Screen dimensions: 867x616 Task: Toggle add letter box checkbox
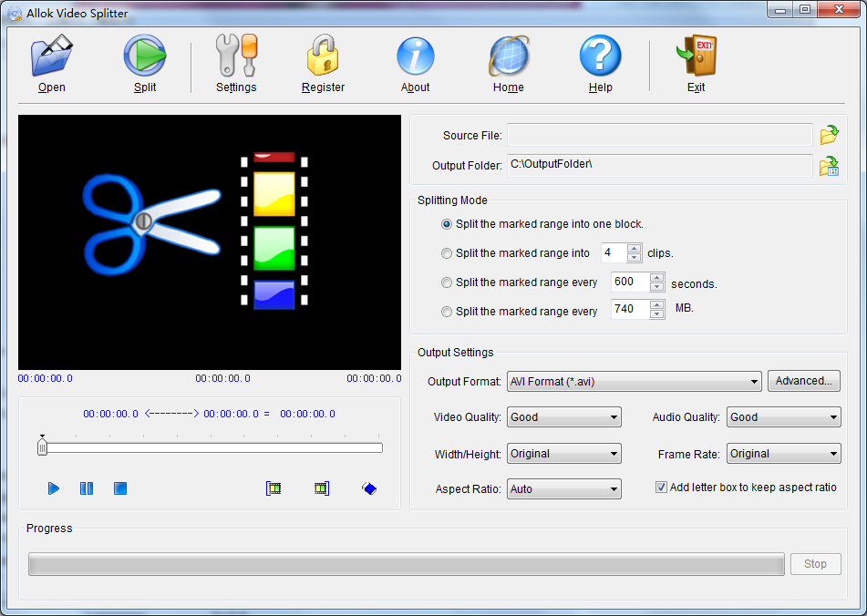tap(661, 488)
